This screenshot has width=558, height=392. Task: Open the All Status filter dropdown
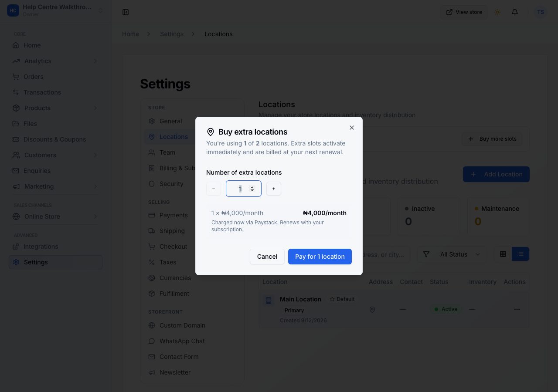(x=452, y=254)
